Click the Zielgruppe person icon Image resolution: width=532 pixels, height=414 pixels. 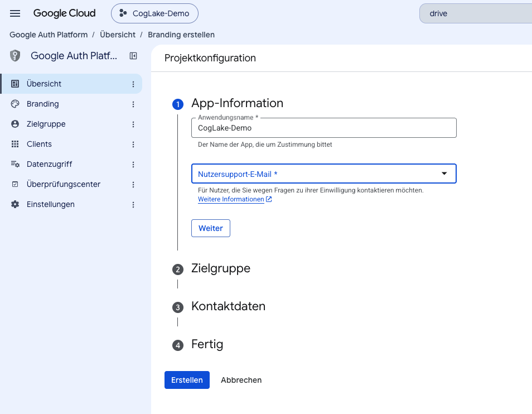[15, 124]
